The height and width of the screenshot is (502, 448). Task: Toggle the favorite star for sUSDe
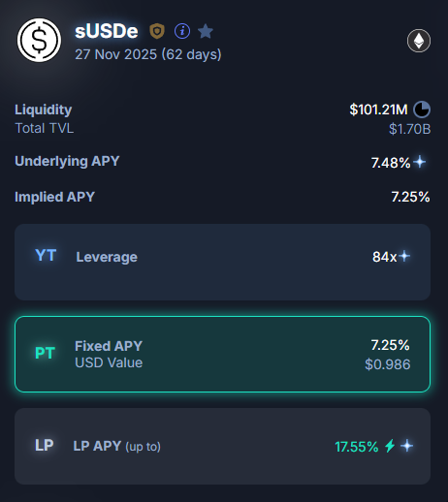click(x=206, y=31)
